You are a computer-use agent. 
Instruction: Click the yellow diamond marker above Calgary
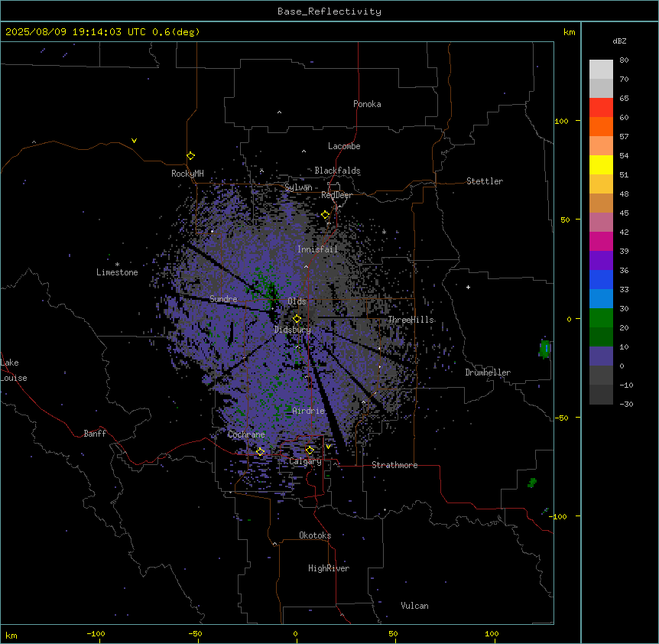coord(310,450)
